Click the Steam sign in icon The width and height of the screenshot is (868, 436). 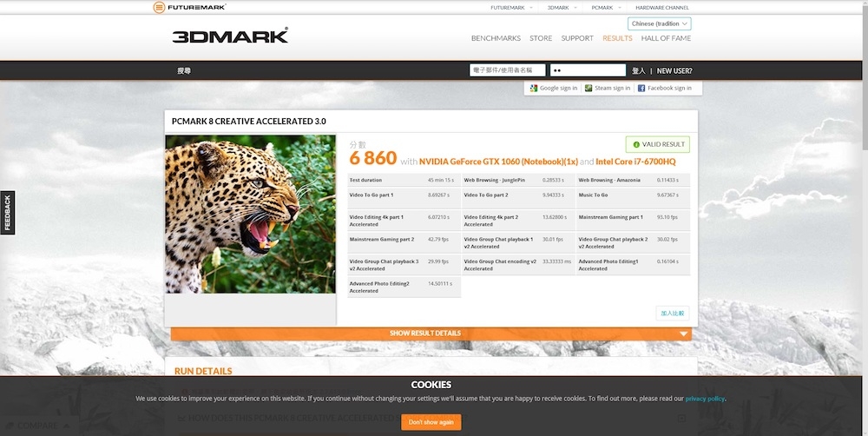[589, 88]
